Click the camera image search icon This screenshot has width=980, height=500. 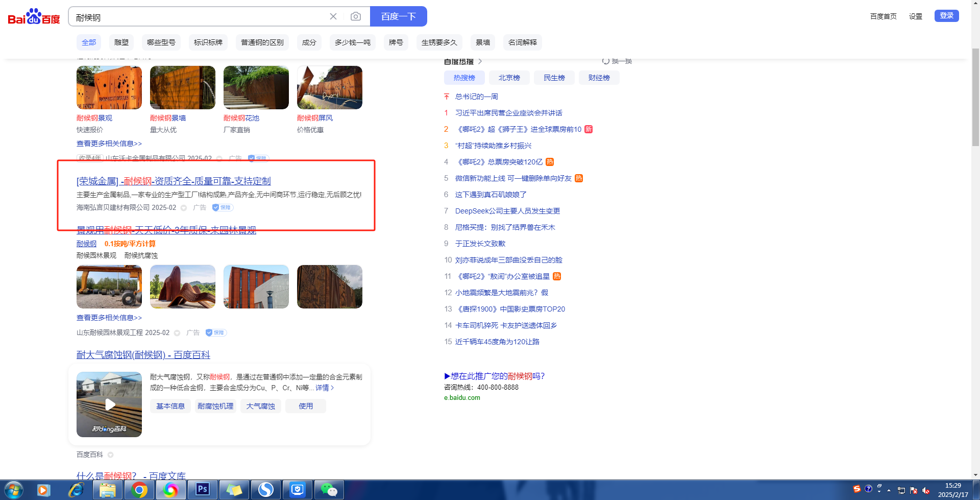pos(356,16)
